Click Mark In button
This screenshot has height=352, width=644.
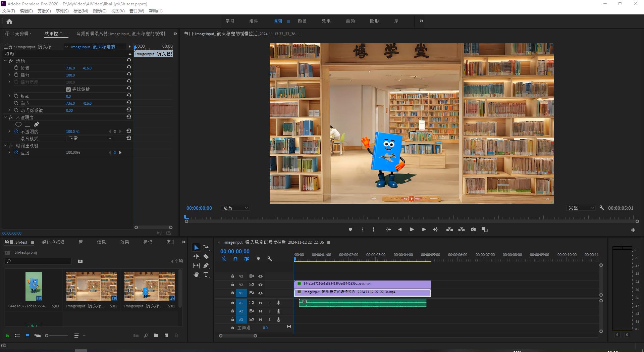(363, 230)
